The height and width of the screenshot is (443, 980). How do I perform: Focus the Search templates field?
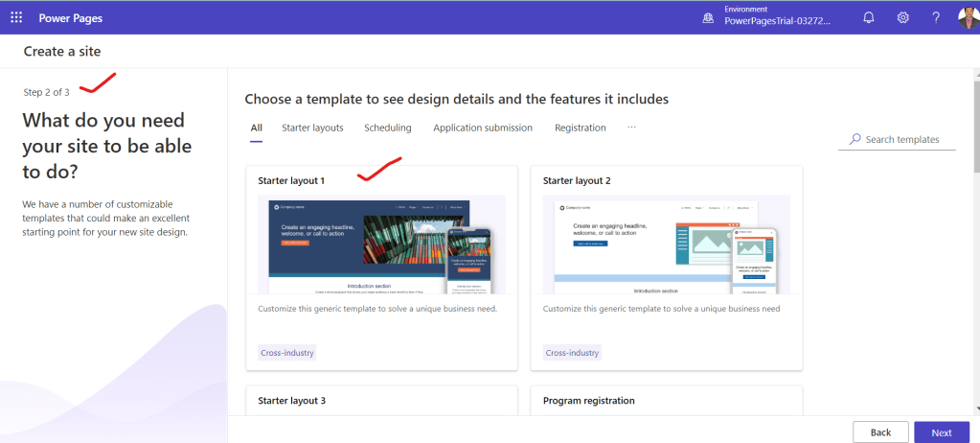point(900,140)
